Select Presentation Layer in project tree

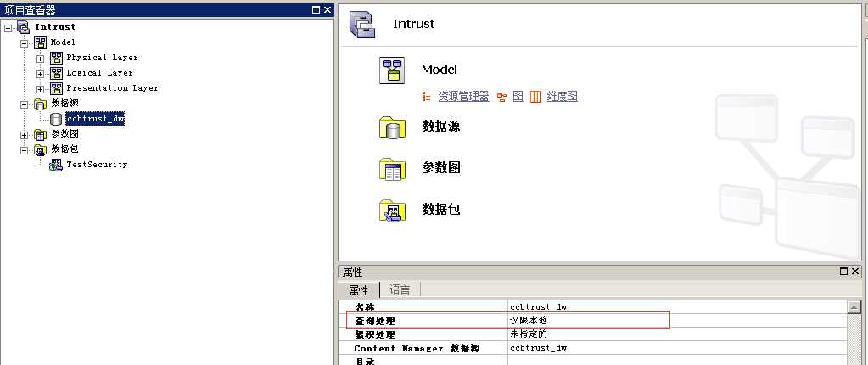112,88
